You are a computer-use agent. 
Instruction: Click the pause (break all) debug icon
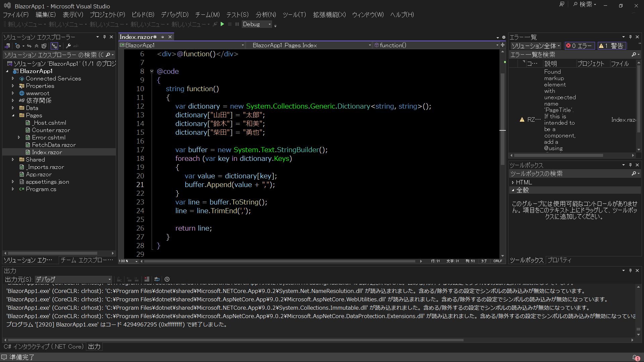tap(237, 24)
